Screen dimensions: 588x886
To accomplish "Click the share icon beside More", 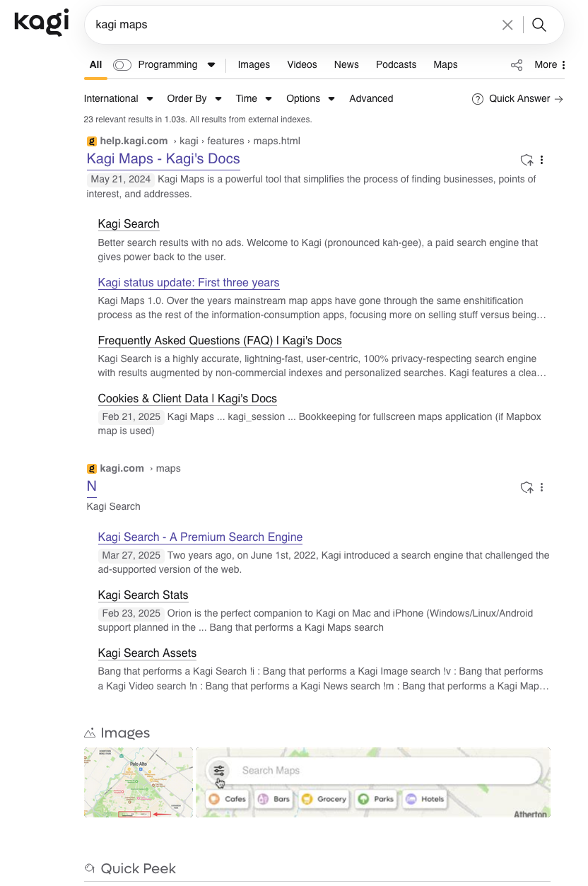I will 517,65.
